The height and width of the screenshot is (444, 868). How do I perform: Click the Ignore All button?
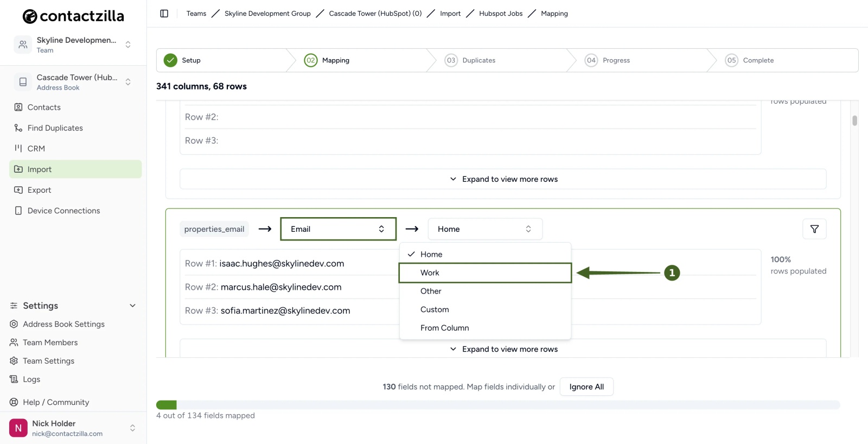click(586, 387)
